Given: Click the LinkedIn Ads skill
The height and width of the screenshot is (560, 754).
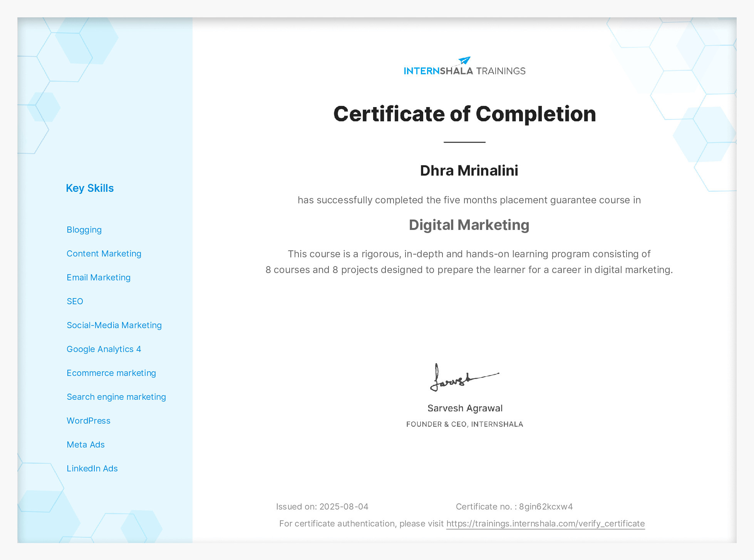Looking at the screenshot, I should (x=92, y=468).
